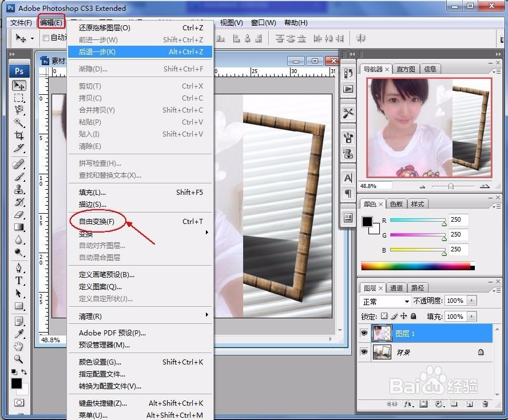Viewport: 508px width, 420px height.
Task: Select the Slice tool
Action: (19, 148)
